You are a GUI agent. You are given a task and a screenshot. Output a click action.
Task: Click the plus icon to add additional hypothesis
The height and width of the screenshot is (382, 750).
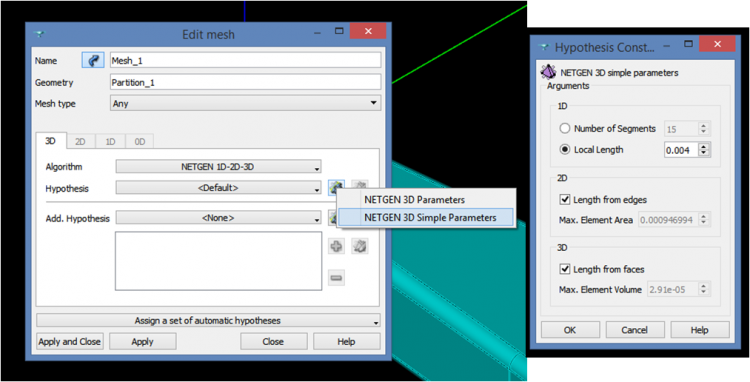tap(336, 247)
